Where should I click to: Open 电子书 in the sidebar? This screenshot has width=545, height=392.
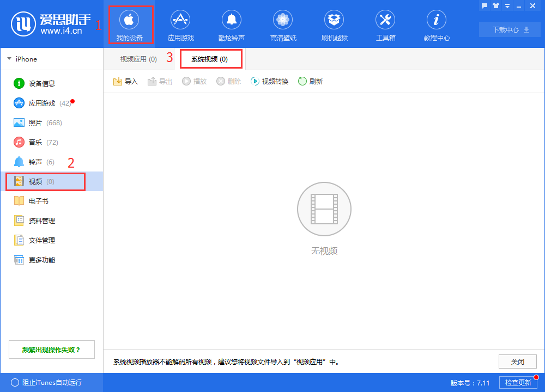coord(51,201)
